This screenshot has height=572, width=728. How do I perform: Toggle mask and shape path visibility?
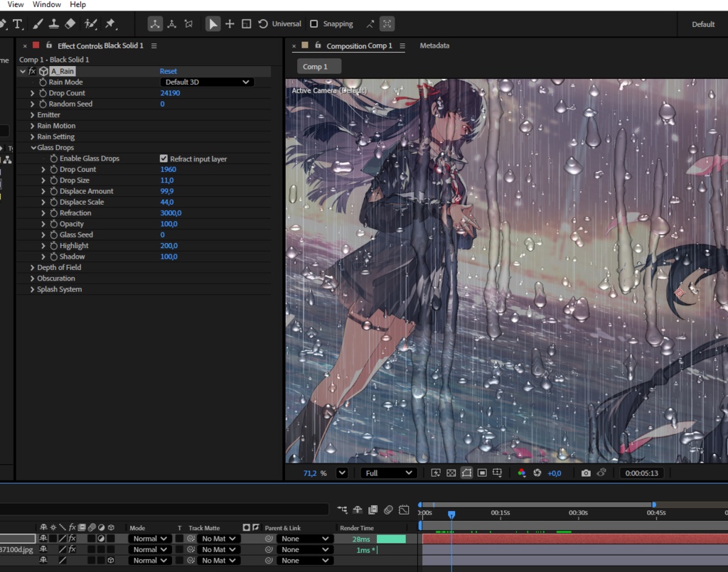[466, 473]
